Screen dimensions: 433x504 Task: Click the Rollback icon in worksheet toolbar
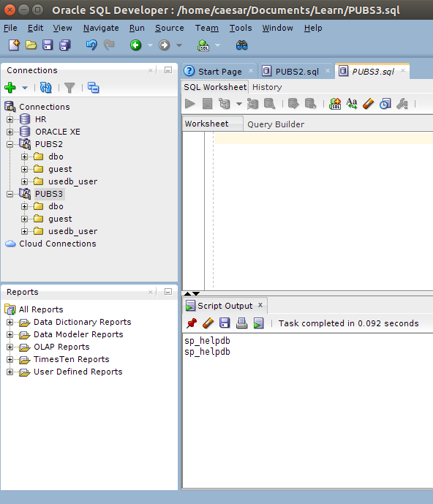[x=310, y=104]
